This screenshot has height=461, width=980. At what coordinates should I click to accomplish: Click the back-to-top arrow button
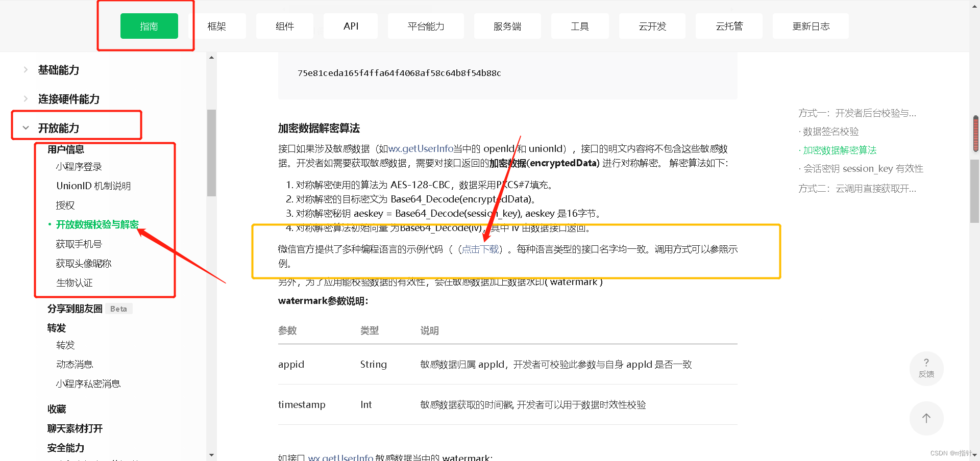[926, 418]
